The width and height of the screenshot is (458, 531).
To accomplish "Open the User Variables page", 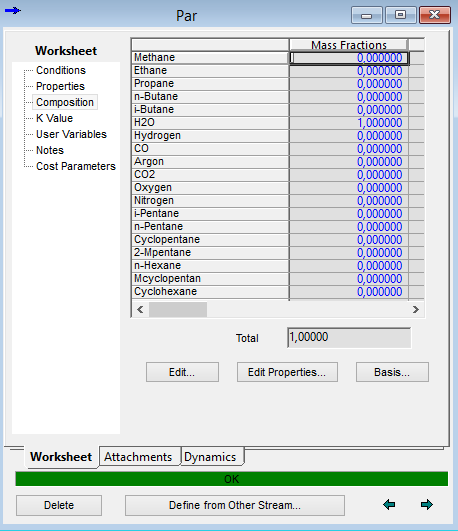I will click(x=71, y=134).
